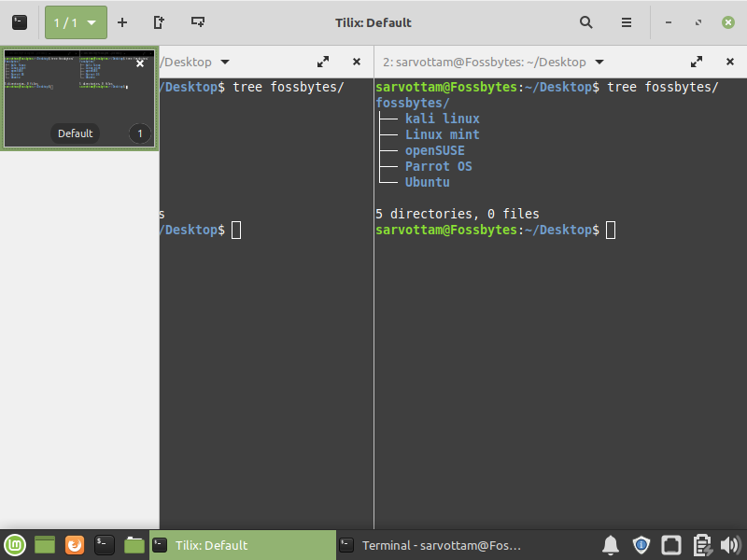747x560 pixels.
Task: Expand the left terminal title dropdown arrow
Action: 225,62
